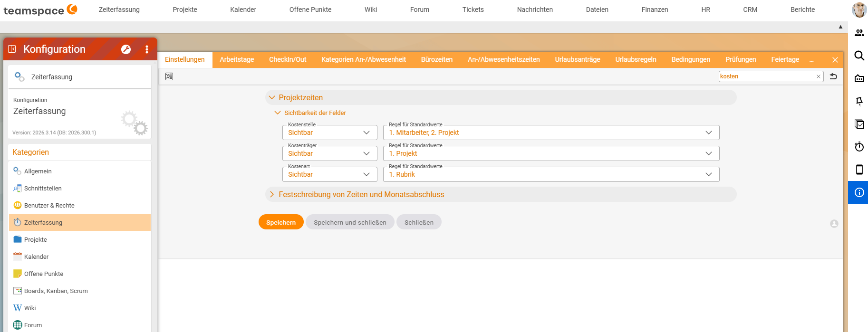Image resolution: width=868 pixels, height=332 pixels.
Task: Clear the kosten search field
Action: pyautogui.click(x=819, y=76)
